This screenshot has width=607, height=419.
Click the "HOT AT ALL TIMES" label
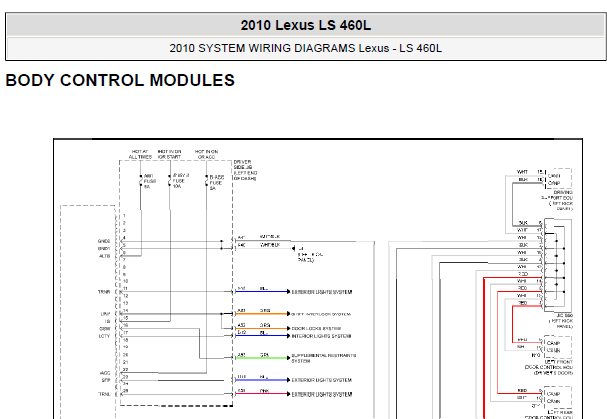point(140,154)
